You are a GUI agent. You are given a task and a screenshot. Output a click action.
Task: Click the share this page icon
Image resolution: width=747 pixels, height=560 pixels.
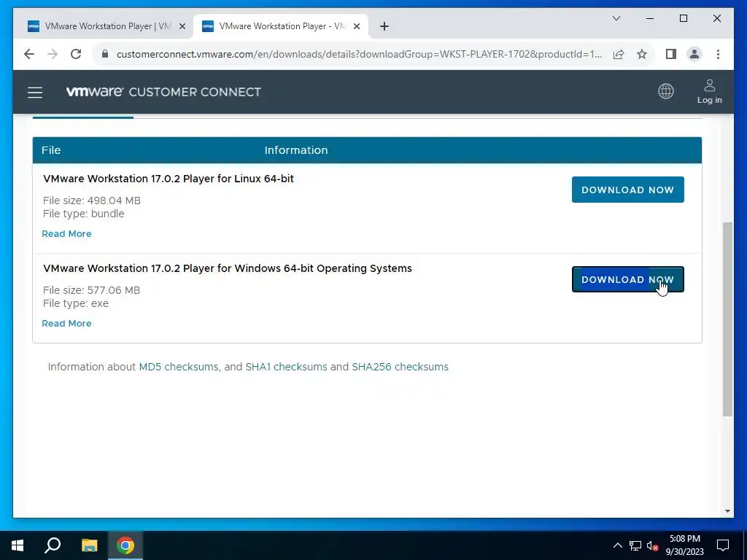(x=619, y=54)
